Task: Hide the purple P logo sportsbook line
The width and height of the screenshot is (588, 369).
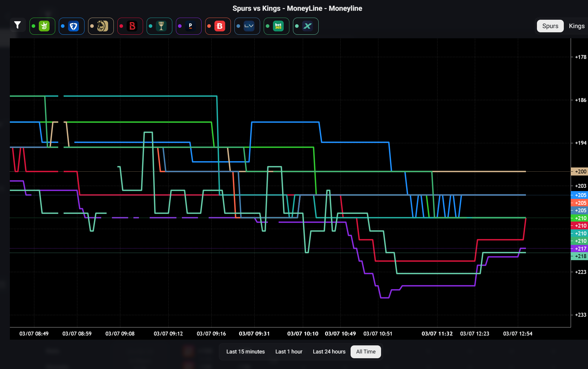Action: (x=189, y=26)
